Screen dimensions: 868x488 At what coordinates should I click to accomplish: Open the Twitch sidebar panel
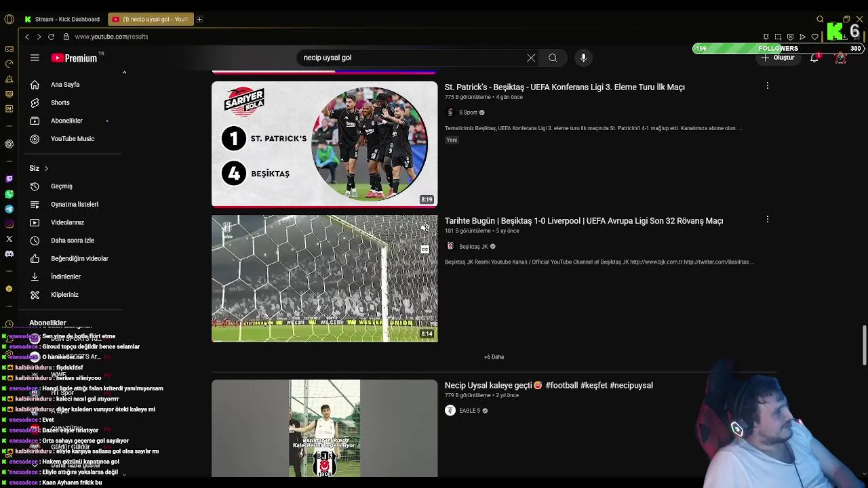pyautogui.click(x=9, y=179)
